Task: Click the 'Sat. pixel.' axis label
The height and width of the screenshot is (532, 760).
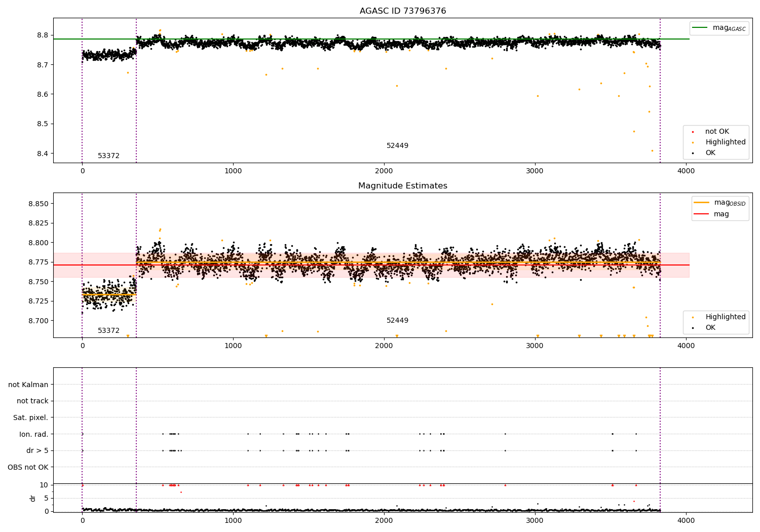Action: click(x=30, y=417)
